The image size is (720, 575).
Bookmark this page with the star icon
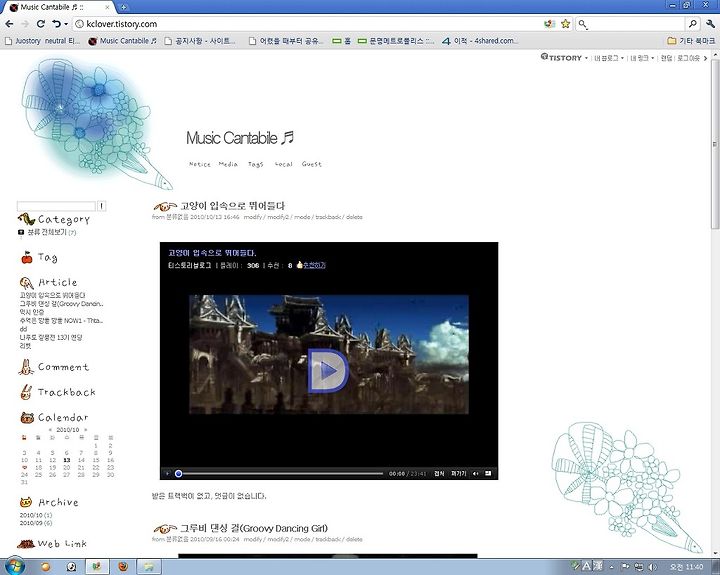point(565,24)
